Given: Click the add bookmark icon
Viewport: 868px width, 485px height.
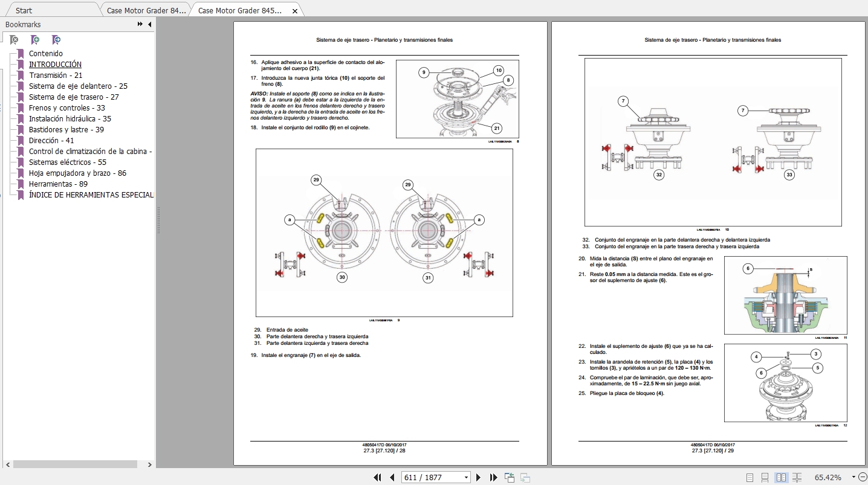Looking at the screenshot, I should pos(36,40).
